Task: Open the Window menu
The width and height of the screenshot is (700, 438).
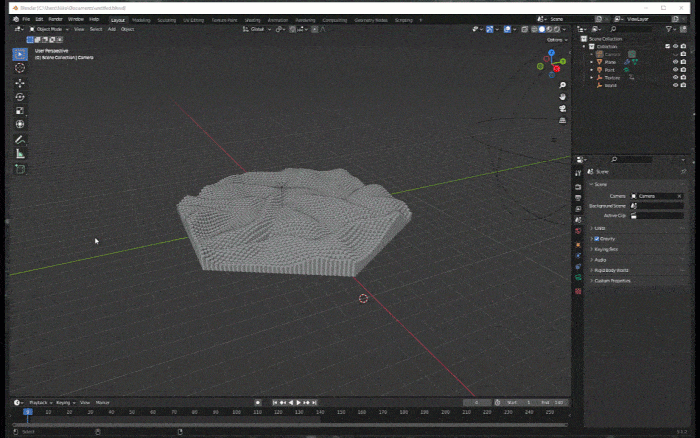Action: coord(75,19)
